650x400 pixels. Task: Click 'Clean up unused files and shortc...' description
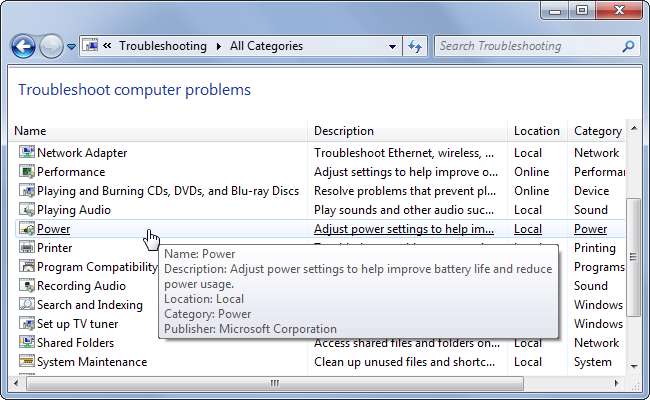point(404,362)
